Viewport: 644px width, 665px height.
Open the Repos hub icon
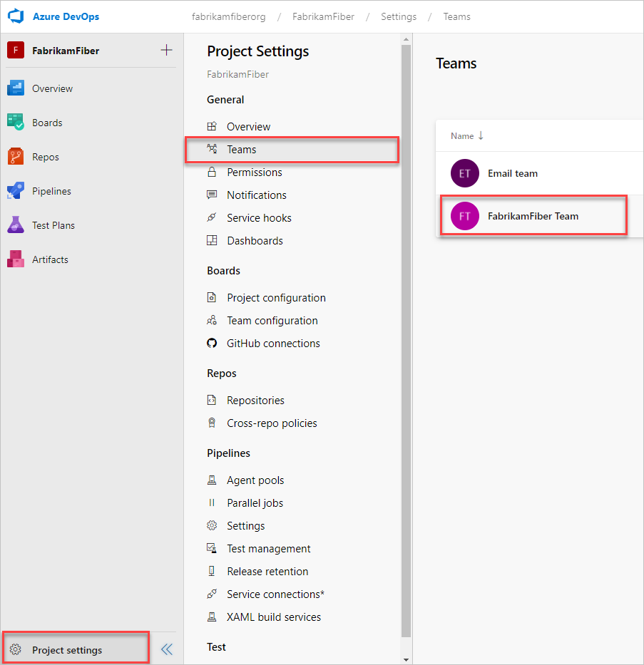(16, 157)
